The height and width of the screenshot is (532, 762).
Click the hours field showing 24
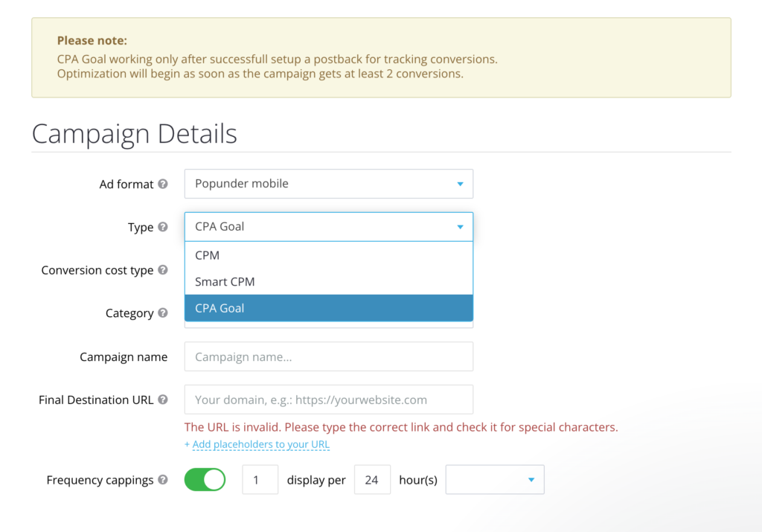click(x=372, y=480)
